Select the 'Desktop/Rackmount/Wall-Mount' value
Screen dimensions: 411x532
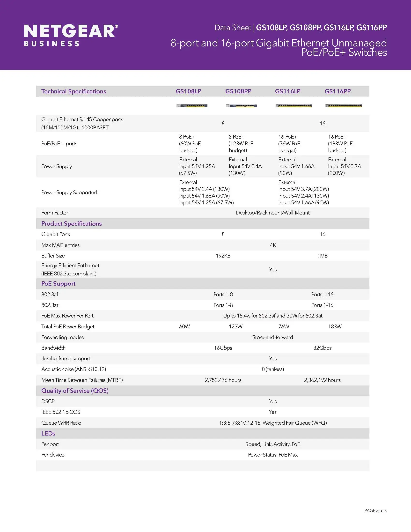(x=273, y=213)
